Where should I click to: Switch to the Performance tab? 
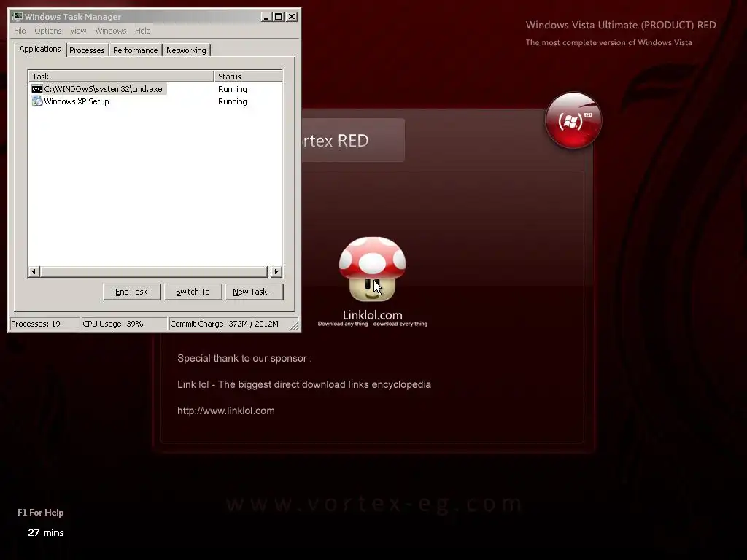click(135, 50)
